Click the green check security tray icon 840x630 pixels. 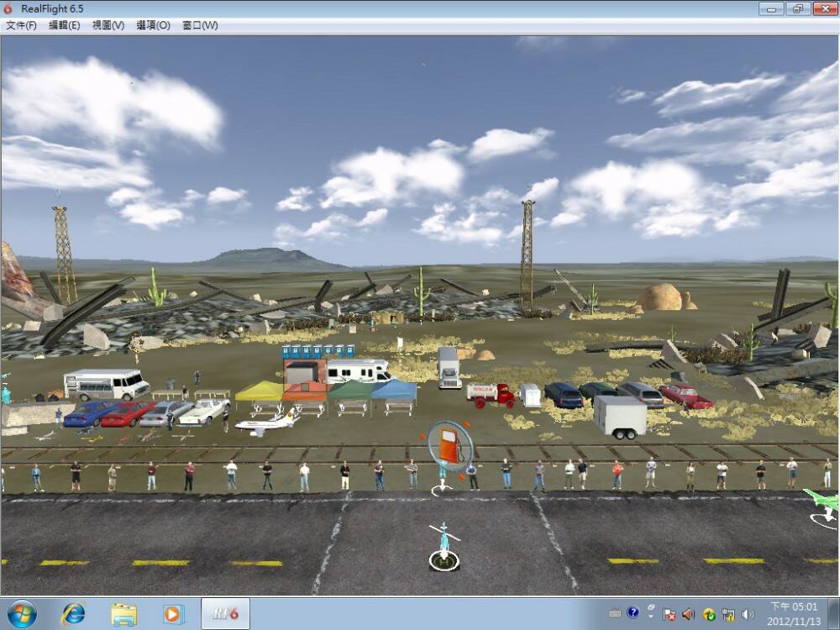(x=709, y=614)
